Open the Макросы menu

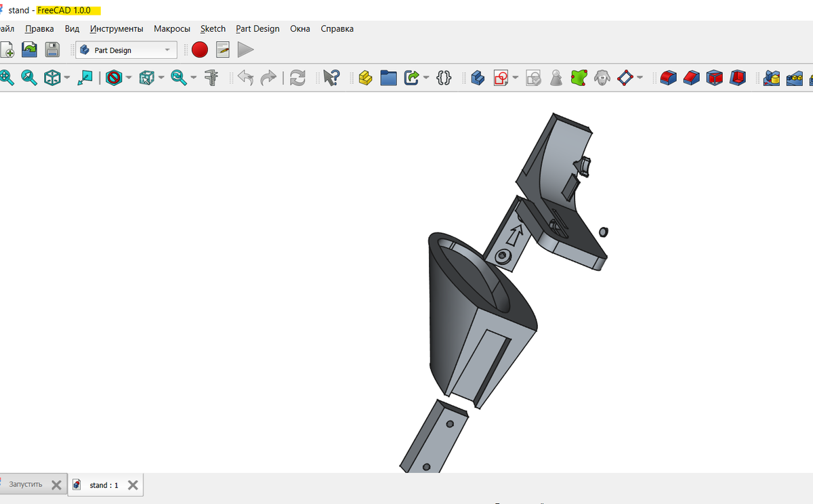tap(172, 28)
